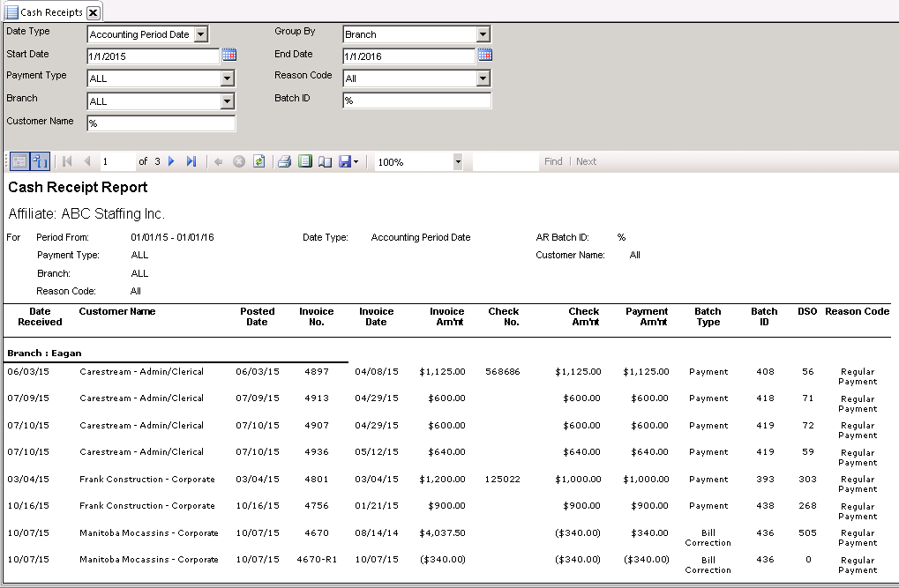Select the Cash Receipts tab
This screenshot has height=588, width=899.
coord(51,12)
